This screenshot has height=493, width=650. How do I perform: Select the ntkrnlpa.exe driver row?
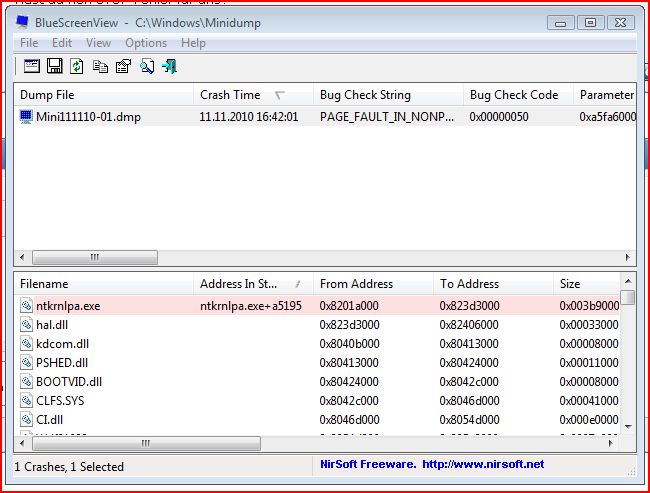317,306
